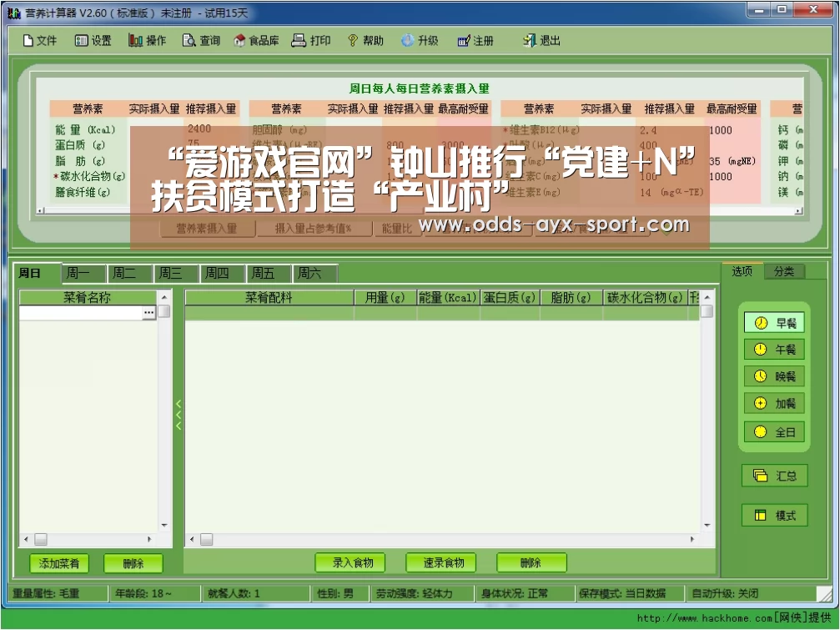Open the 查询 (Query) menu

tap(201, 40)
